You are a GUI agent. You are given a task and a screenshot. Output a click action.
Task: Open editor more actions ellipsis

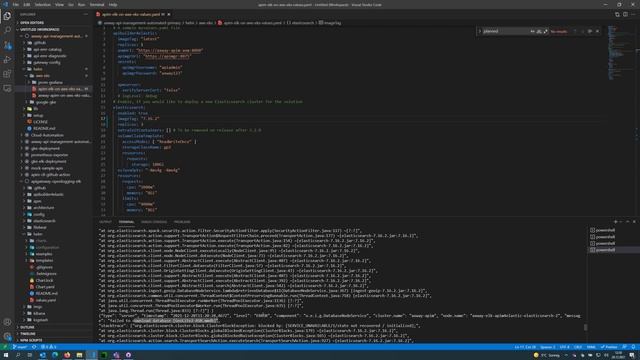[633, 14]
